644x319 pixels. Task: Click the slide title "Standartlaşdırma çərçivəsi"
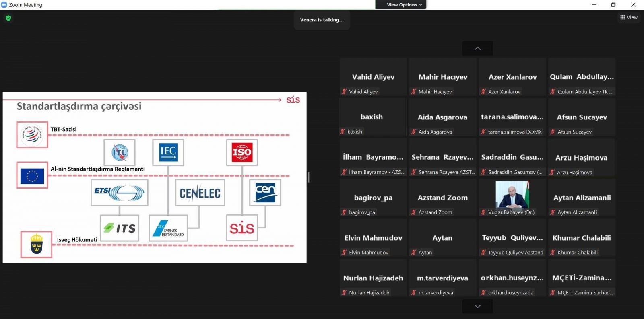[79, 106]
